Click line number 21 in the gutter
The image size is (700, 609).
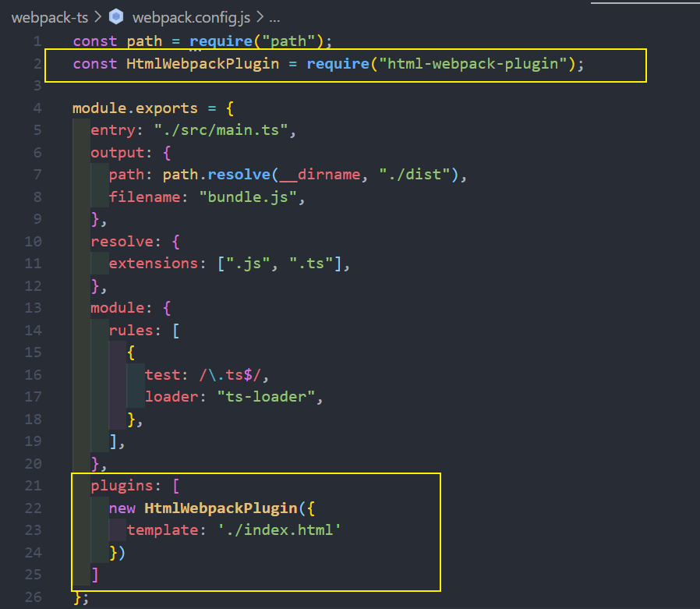click(x=33, y=486)
